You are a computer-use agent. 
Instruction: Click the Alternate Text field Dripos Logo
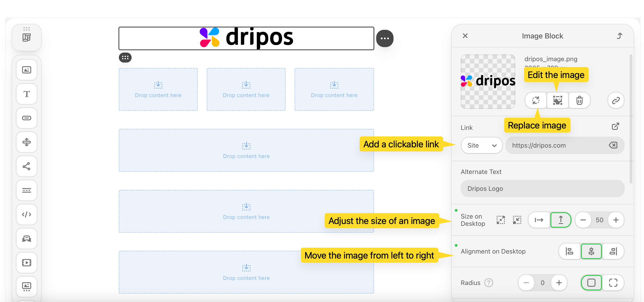point(542,189)
